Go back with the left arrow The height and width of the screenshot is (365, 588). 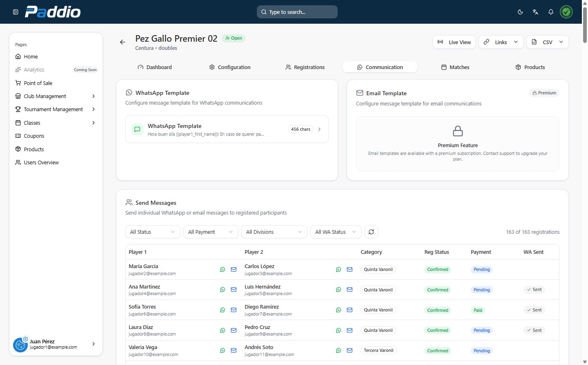coord(122,42)
